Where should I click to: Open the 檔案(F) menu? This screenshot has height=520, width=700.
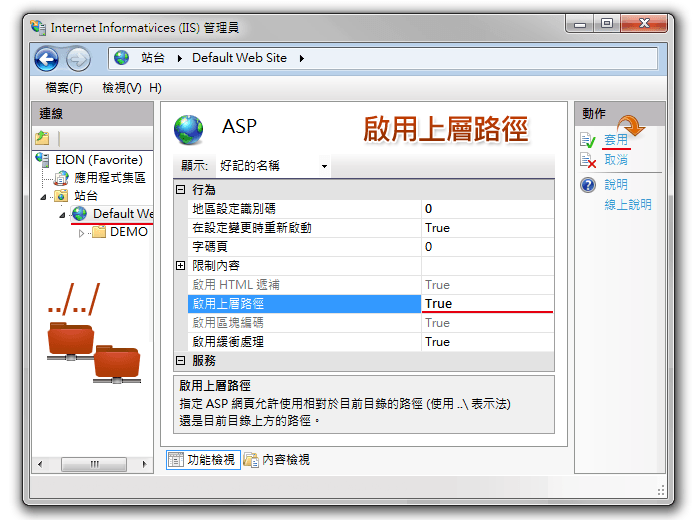pyautogui.click(x=64, y=88)
